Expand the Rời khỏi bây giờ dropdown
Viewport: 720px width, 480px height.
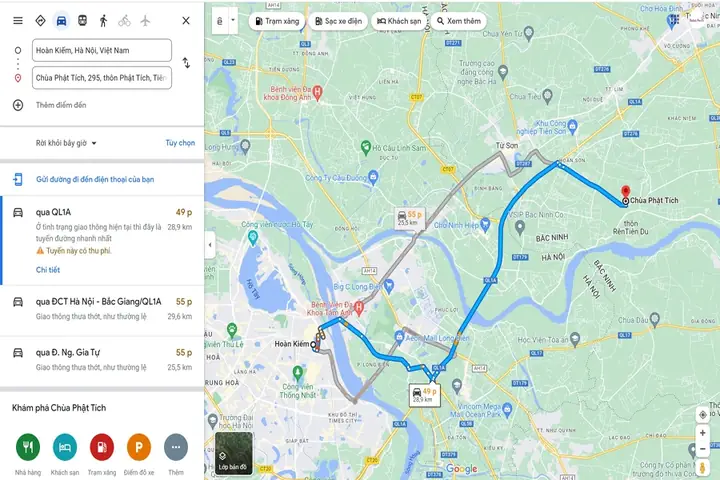point(66,143)
